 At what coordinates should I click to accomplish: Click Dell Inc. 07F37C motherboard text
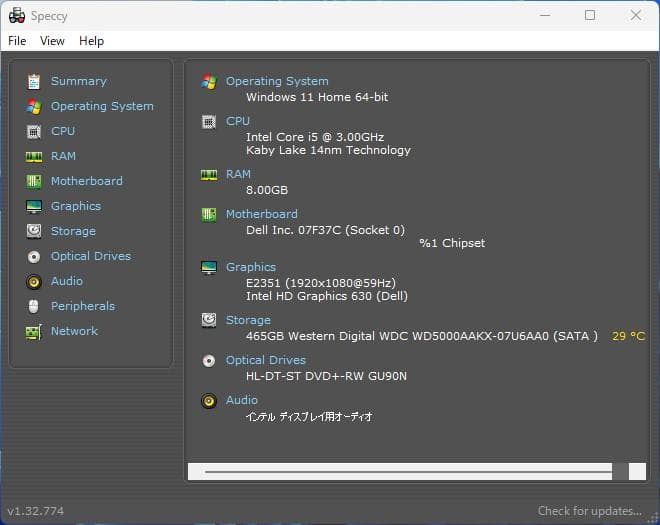click(325, 230)
